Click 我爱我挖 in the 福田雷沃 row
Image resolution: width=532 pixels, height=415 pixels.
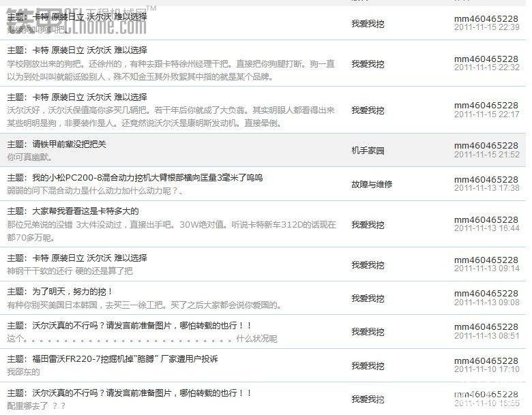pyautogui.click(x=368, y=365)
